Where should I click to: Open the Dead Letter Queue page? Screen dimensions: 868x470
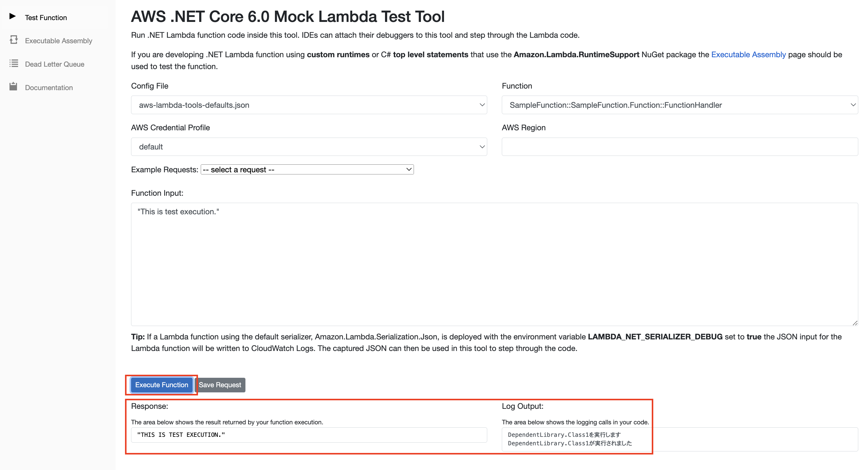(x=54, y=64)
